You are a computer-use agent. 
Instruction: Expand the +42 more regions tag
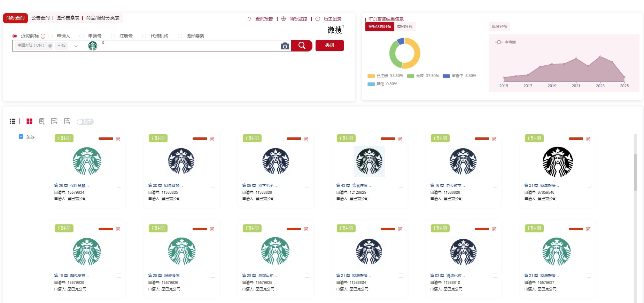62,46
